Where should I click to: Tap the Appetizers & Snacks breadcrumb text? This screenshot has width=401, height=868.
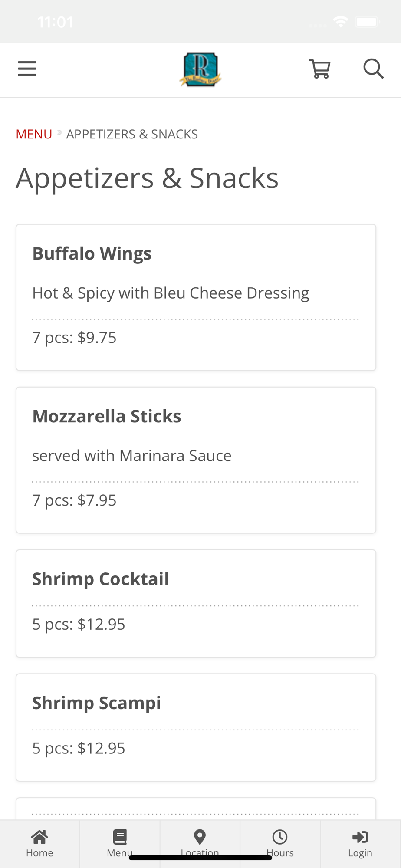click(132, 134)
